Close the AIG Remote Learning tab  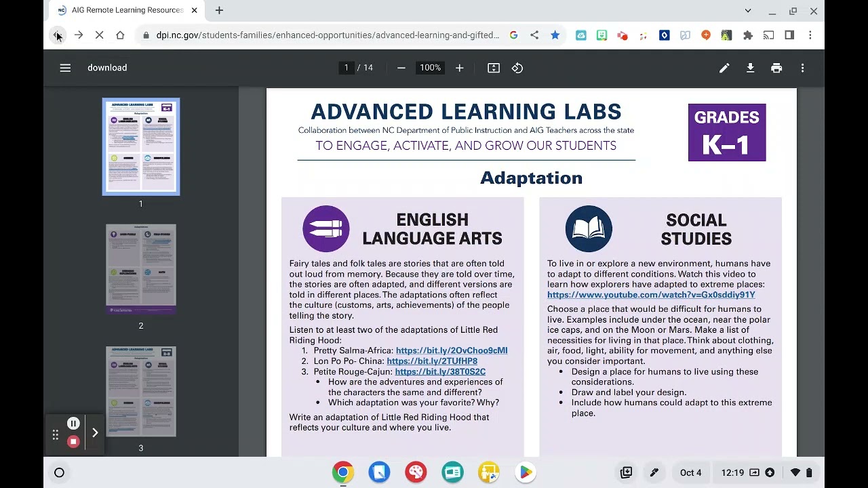coord(194,10)
